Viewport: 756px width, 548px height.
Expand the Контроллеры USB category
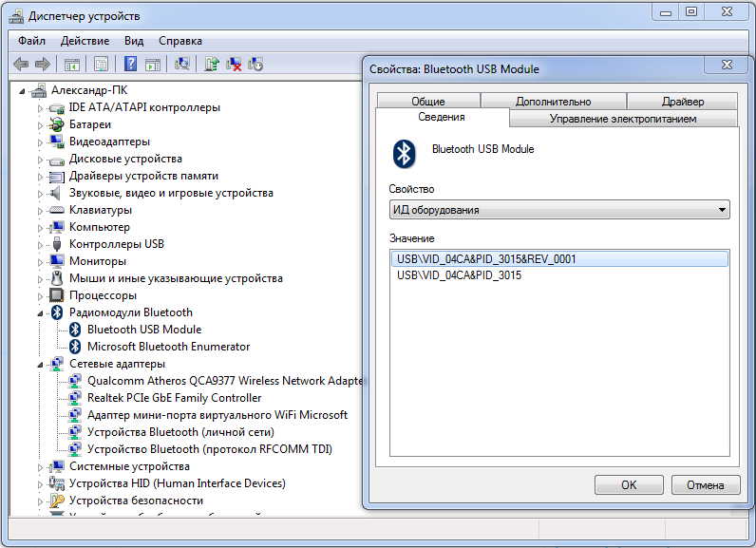coord(41,245)
